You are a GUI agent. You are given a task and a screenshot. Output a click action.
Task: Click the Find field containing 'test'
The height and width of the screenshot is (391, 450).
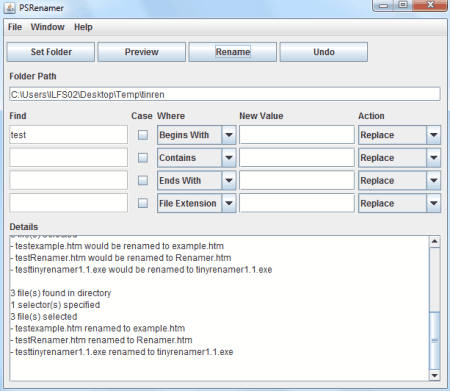tap(69, 135)
